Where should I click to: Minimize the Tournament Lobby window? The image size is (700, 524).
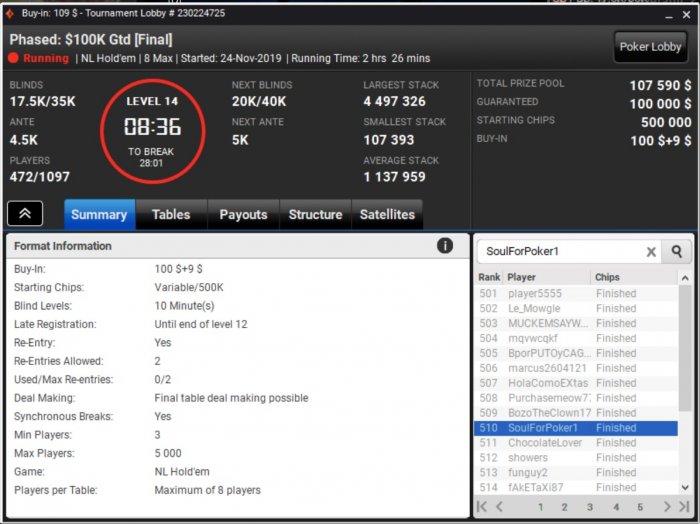pos(668,15)
